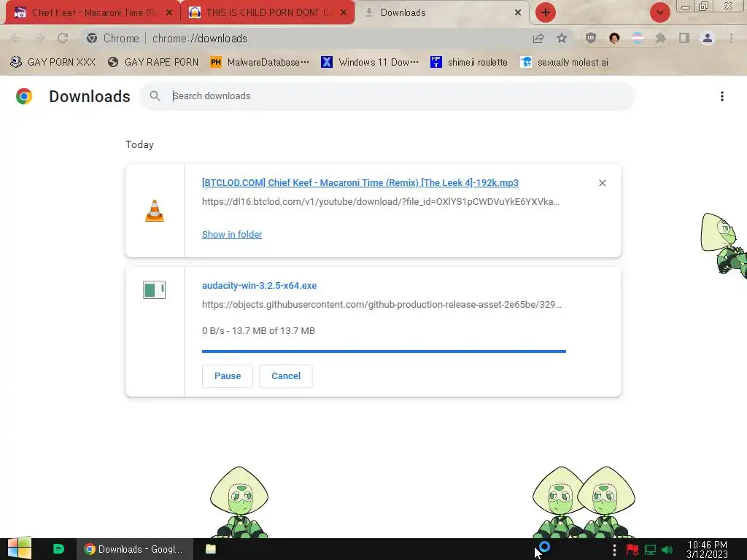Open the network tray icon
The width and height of the screenshot is (747, 560).
[x=650, y=550]
